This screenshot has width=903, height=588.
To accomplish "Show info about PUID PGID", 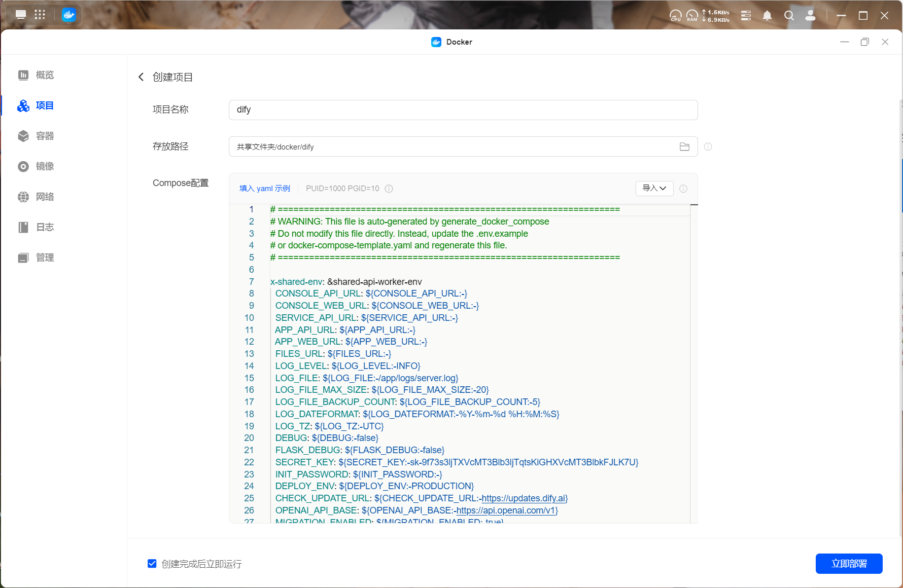I will (x=389, y=189).
